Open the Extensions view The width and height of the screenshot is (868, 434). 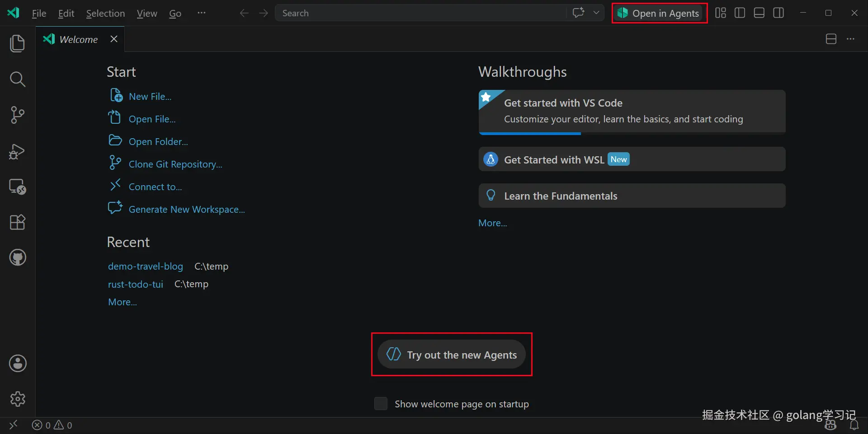[18, 222]
